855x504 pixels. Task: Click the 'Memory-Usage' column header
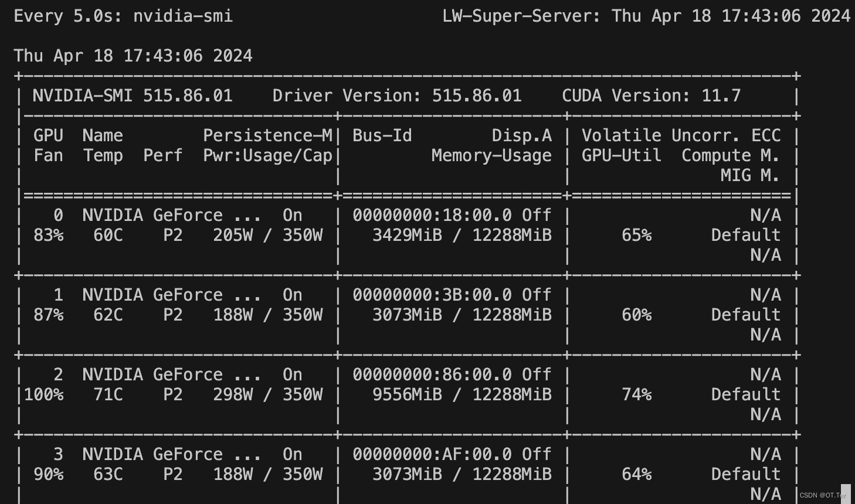click(x=491, y=155)
